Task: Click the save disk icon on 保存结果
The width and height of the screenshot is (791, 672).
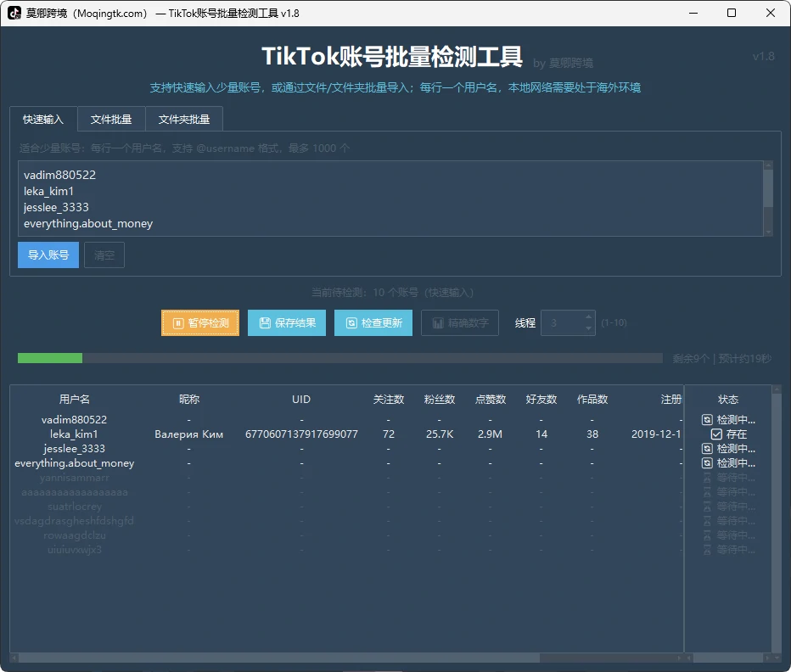Action: (265, 323)
